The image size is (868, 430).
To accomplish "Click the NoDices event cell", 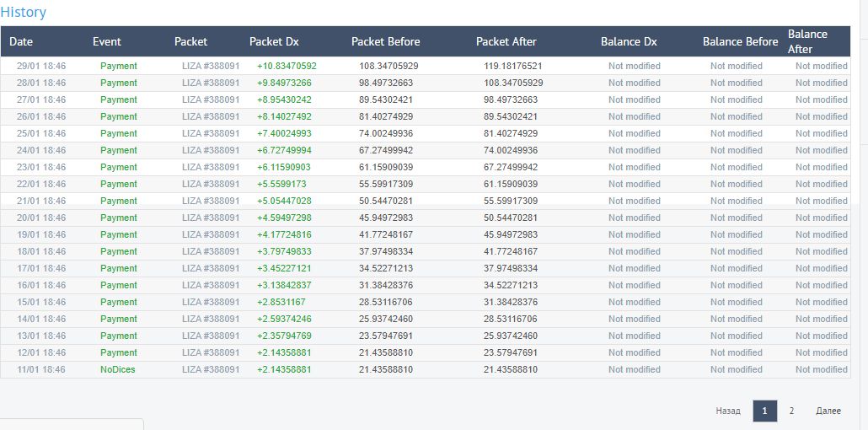I will 118,369.
